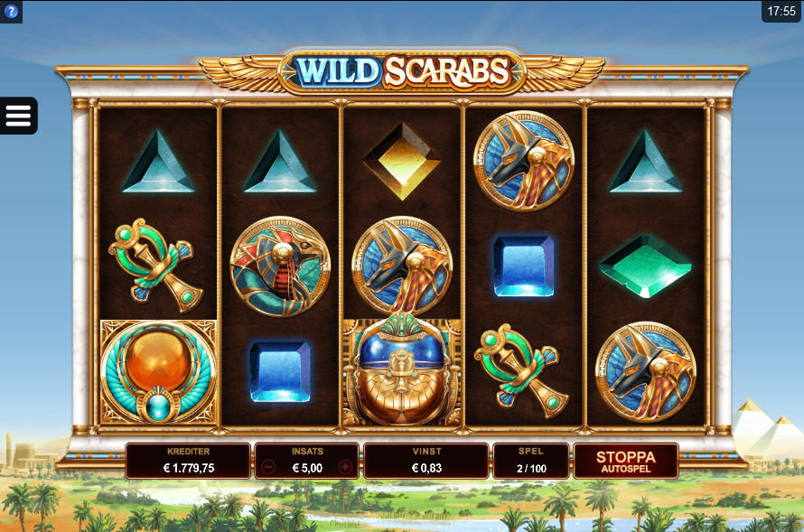Click the Horus falcon coin symbol
Screen dimensions: 804x532
[x=280, y=266]
